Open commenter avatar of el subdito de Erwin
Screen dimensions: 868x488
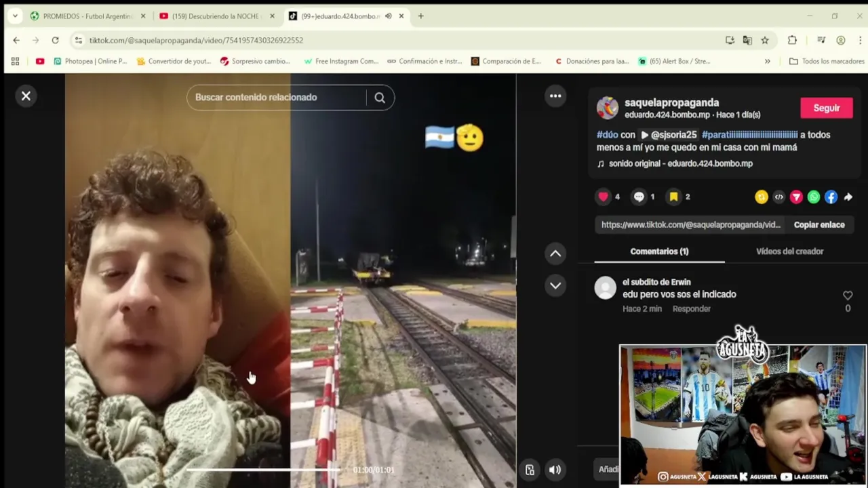click(x=606, y=288)
